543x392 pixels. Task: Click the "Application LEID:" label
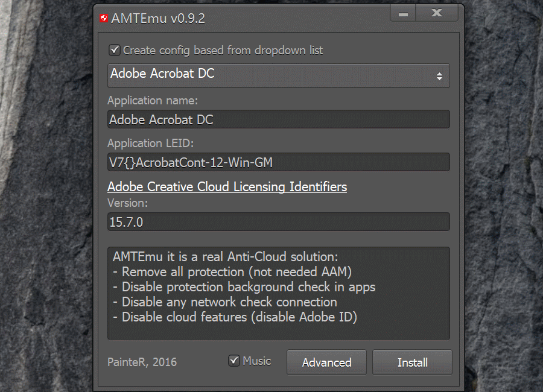click(151, 143)
